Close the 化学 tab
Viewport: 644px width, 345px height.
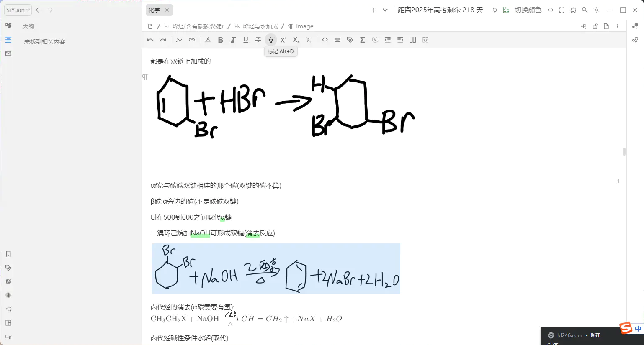click(x=167, y=10)
